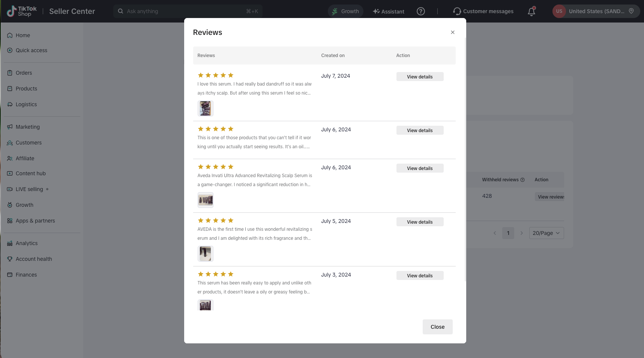644x358 pixels.
Task: Open photo thumbnail on July 7 review
Action: pos(205,108)
